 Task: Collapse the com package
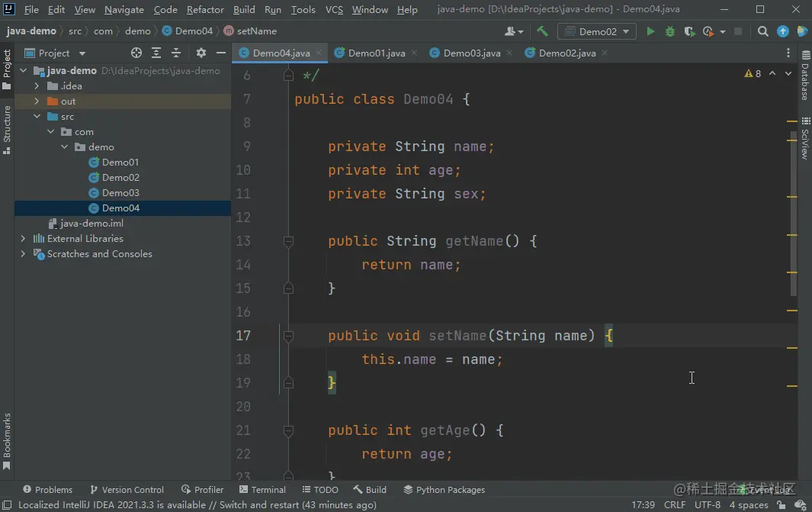51,132
